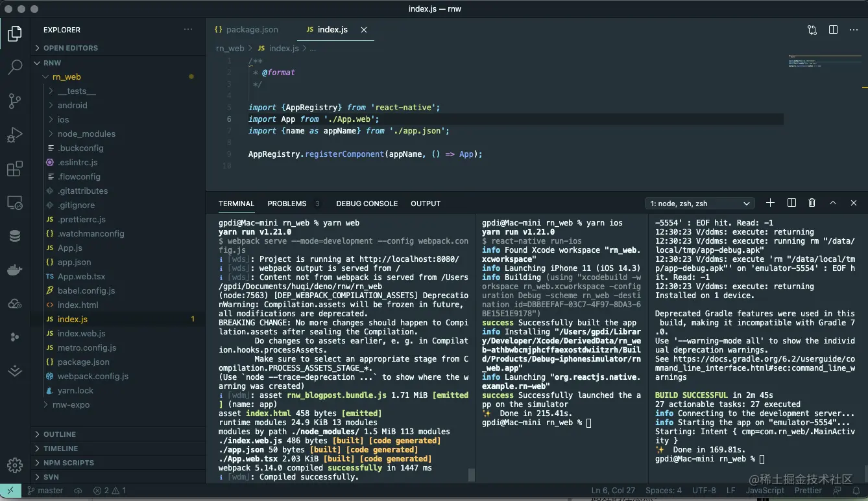
Task: Click Ln 6, Col 27 in status bar
Action: pyautogui.click(x=613, y=491)
